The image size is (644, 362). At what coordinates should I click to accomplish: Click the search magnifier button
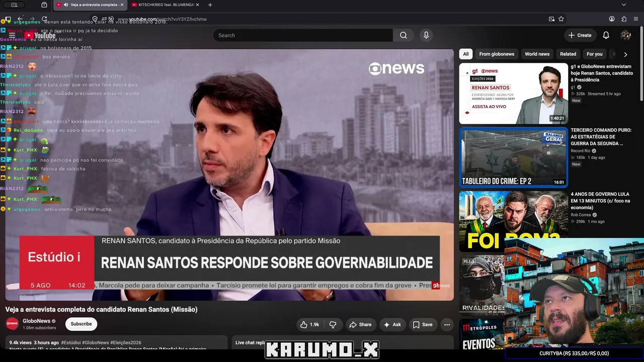click(x=404, y=35)
